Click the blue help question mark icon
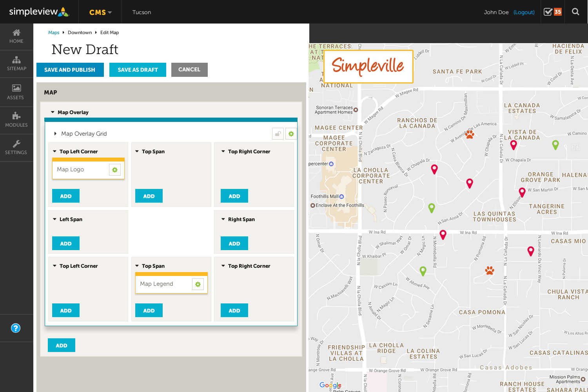The height and width of the screenshot is (392, 588). point(16,328)
